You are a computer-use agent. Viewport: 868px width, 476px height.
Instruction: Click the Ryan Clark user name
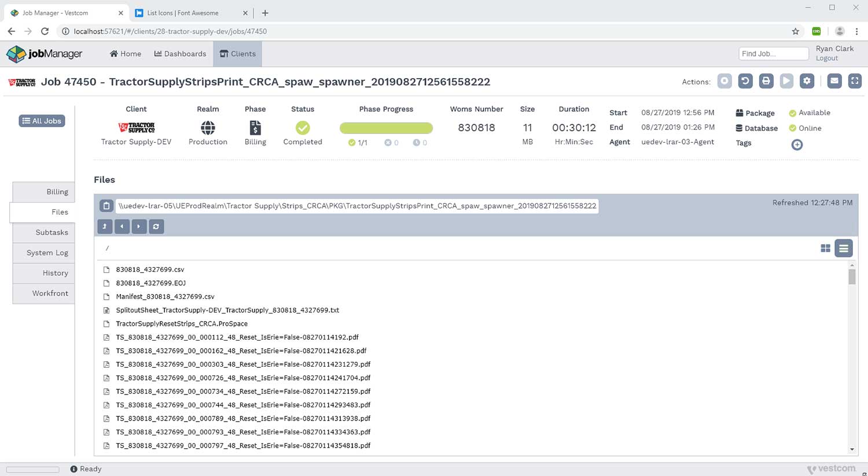pyautogui.click(x=834, y=49)
